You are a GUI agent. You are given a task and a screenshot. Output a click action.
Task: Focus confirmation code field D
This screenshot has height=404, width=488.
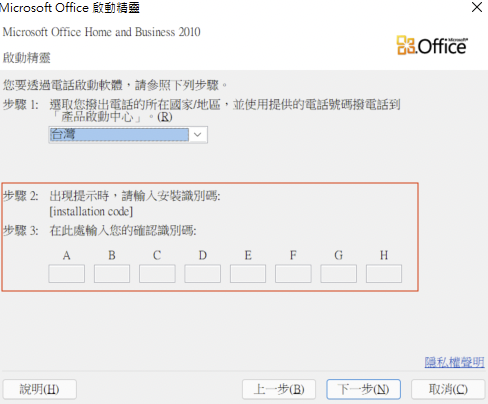[202, 274]
